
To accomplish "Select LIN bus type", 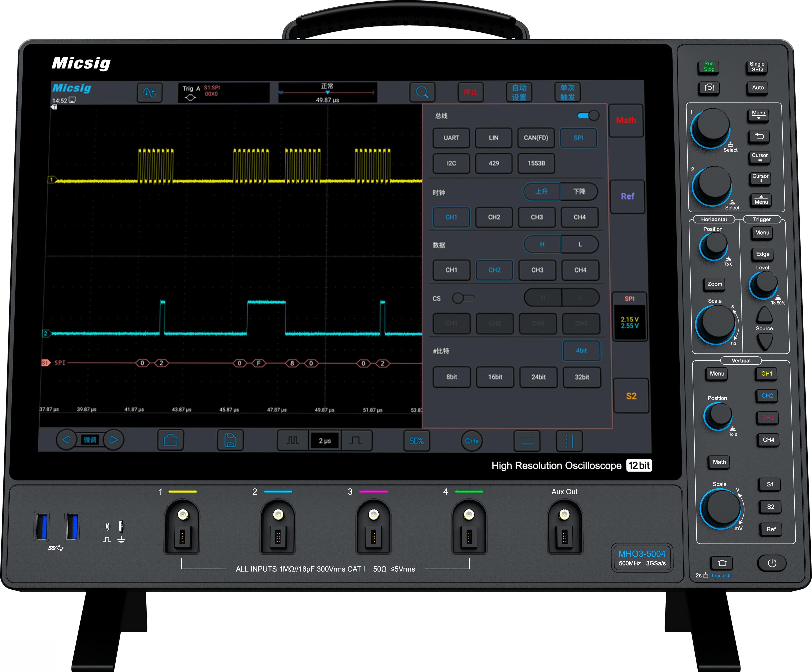I will [493, 138].
